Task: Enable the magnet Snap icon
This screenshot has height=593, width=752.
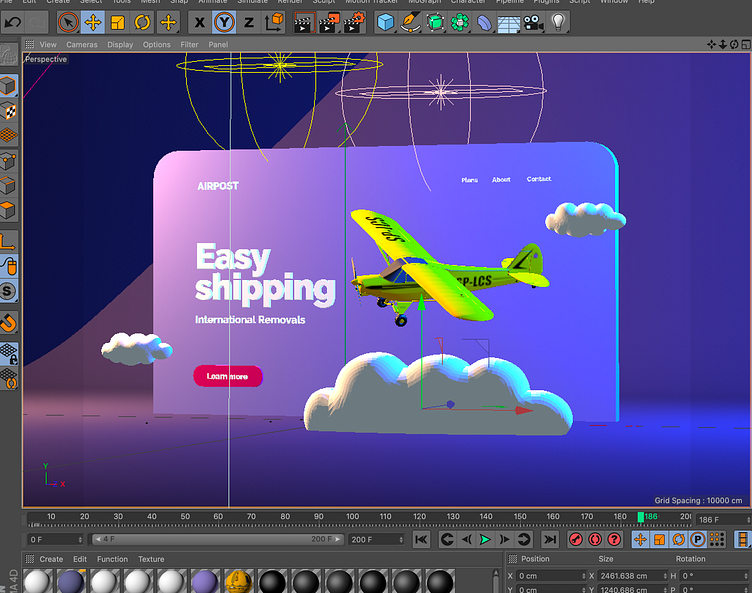Action: tap(9, 322)
